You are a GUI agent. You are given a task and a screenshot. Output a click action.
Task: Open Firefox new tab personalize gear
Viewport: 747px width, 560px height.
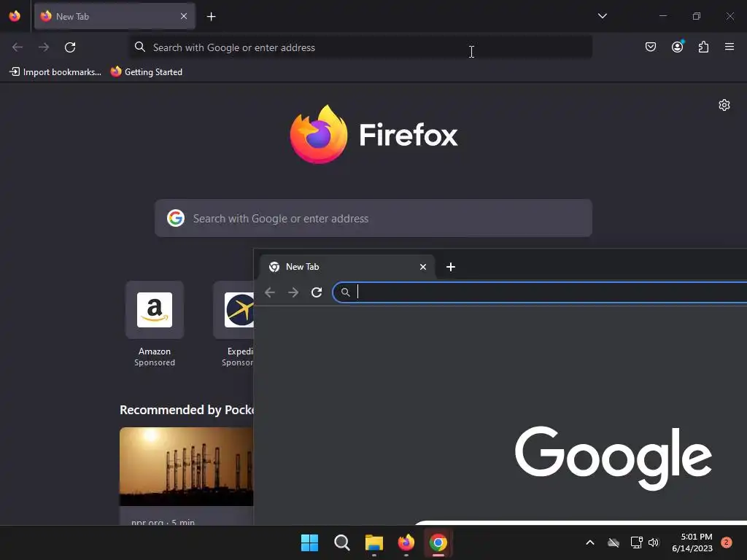point(724,105)
